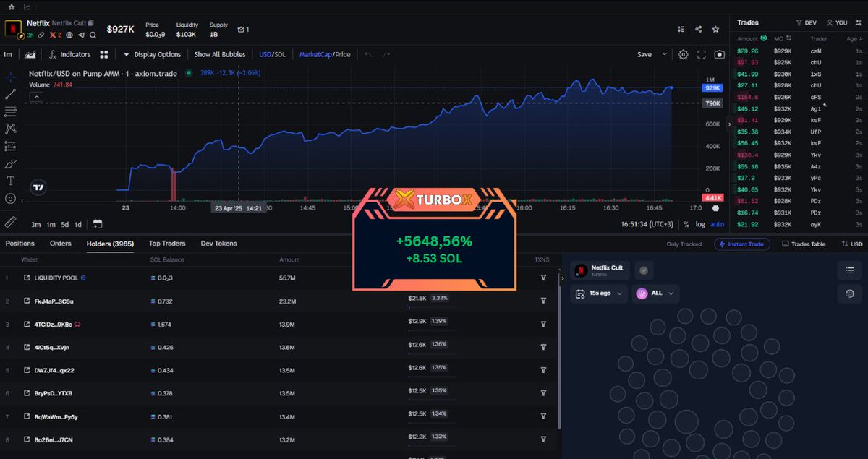
Task: Open the forecasting and measurement tools
Action: point(10,146)
